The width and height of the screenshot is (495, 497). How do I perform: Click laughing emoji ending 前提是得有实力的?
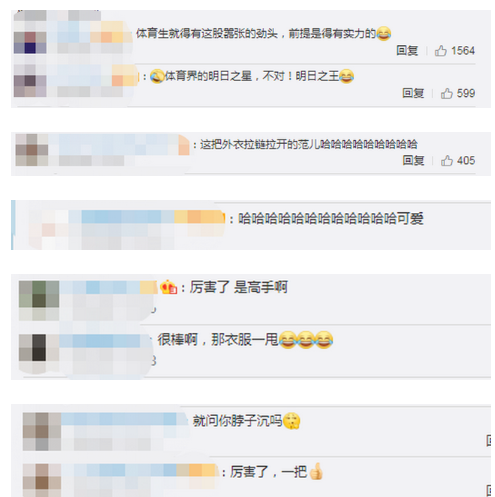384,34
